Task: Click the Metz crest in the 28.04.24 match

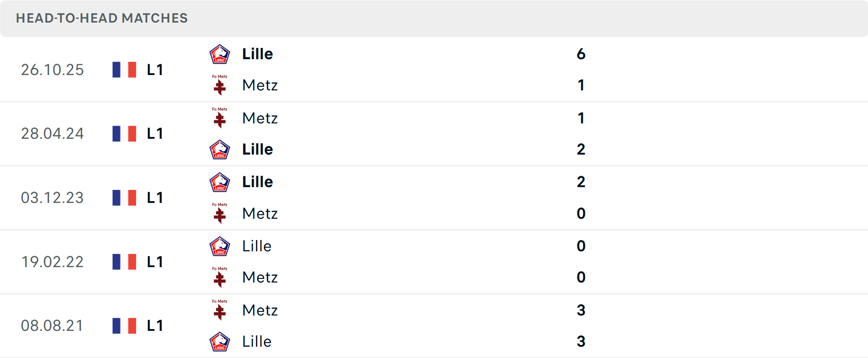Action: click(x=219, y=118)
